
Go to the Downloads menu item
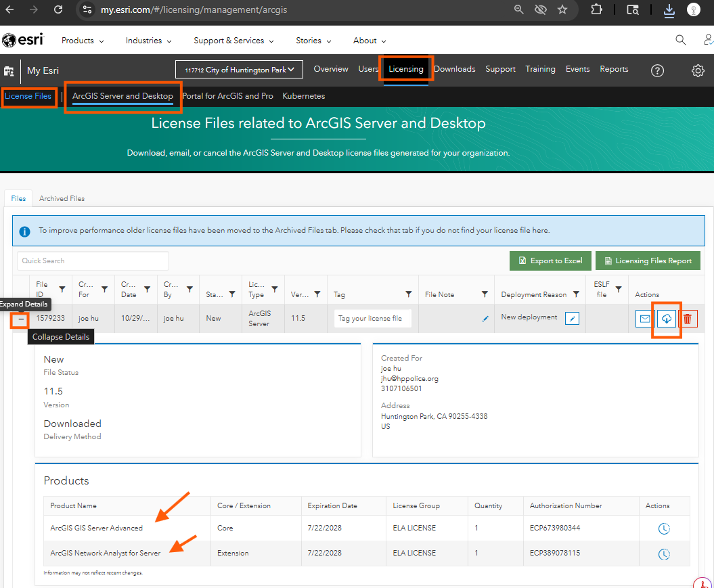coord(454,69)
